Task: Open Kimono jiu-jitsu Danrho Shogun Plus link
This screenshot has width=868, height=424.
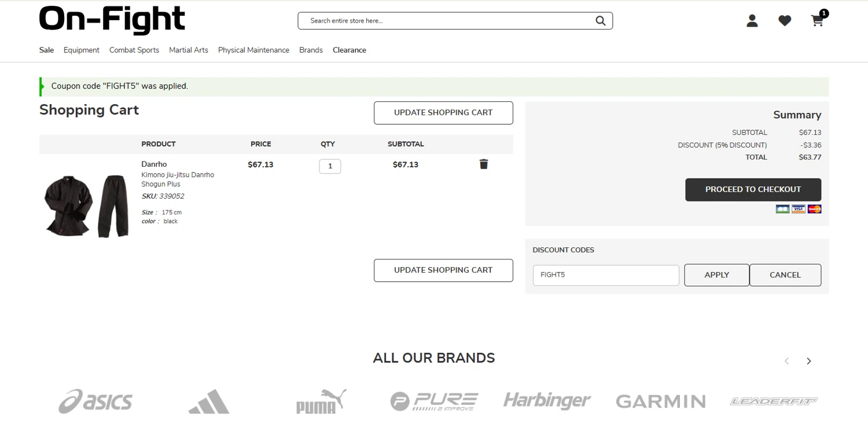Action: tap(178, 180)
